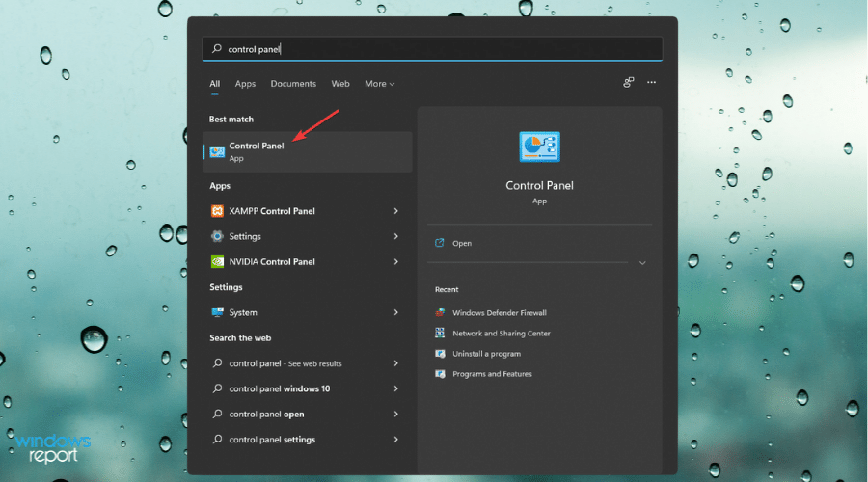This screenshot has height=482, width=868.
Task: Select XAMPP Control Panel result text
Action: click(x=272, y=211)
